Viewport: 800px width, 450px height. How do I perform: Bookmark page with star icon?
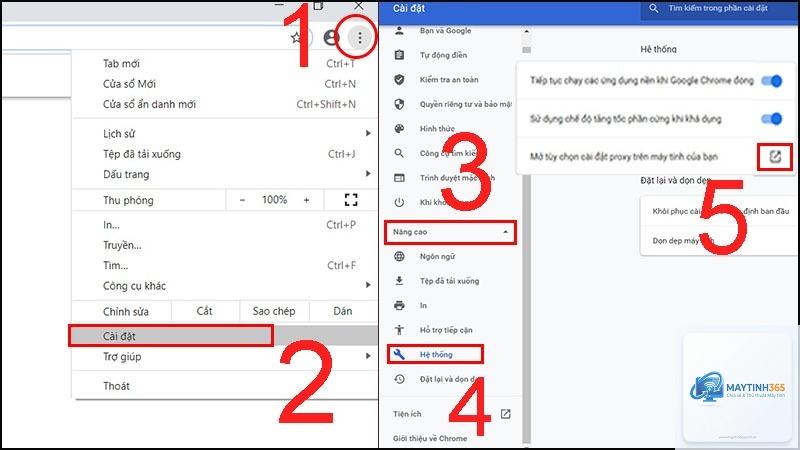pos(296,37)
